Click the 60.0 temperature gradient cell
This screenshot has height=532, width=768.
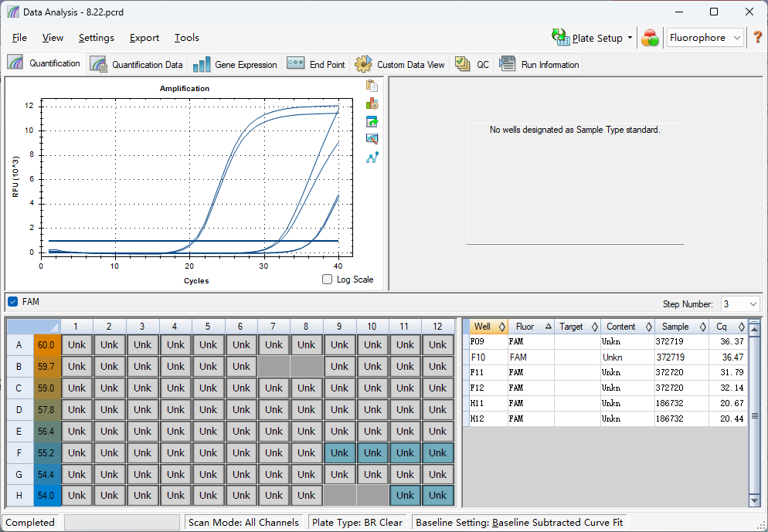46,344
